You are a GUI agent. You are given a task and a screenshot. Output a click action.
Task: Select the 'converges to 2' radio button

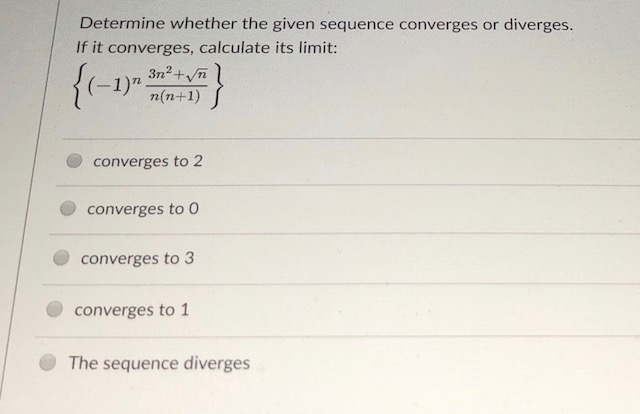74,160
